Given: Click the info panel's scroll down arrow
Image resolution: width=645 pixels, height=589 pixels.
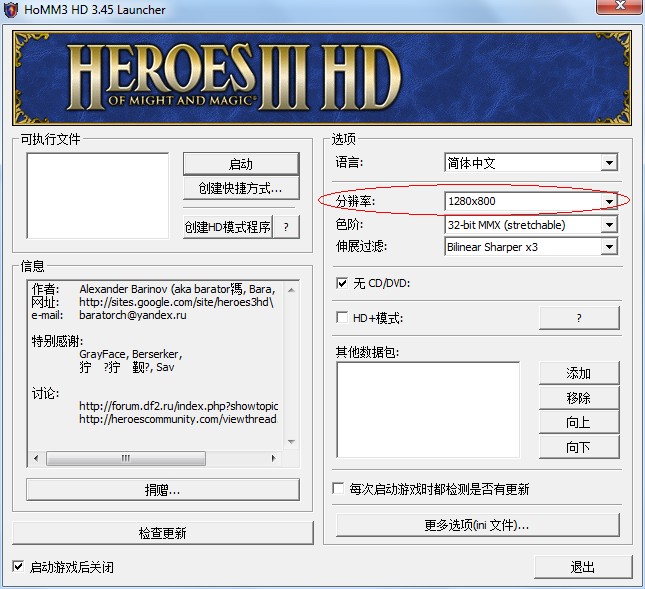Looking at the screenshot, I should [x=291, y=442].
